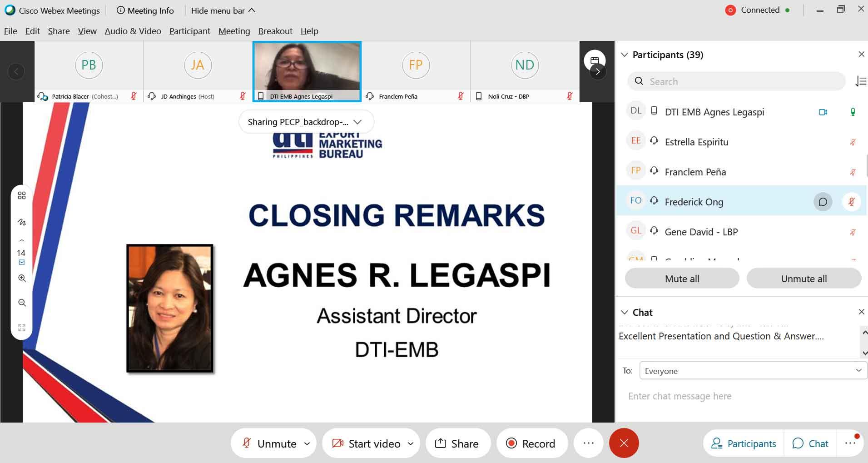Open panel options ellipsis at bottom right

click(850, 443)
